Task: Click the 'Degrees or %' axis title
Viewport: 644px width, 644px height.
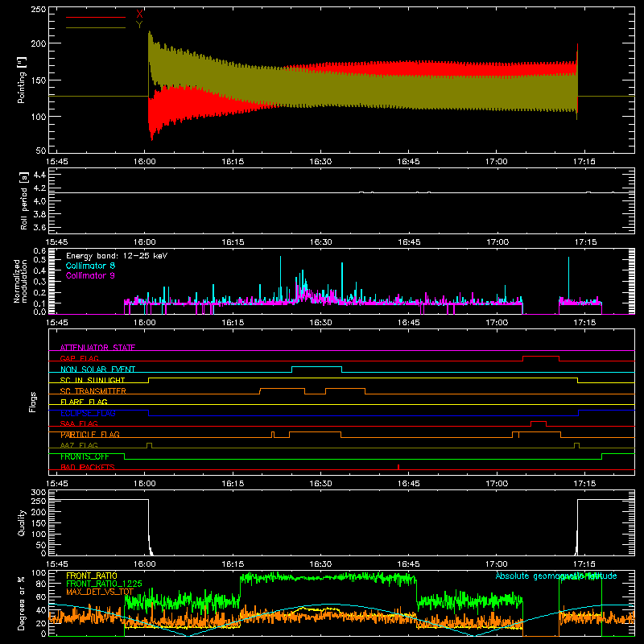Action: tap(21, 603)
